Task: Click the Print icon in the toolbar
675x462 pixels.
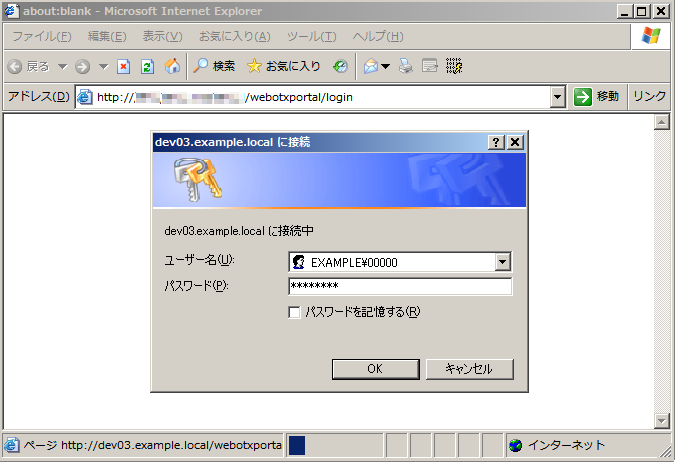Action: click(406, 66)
